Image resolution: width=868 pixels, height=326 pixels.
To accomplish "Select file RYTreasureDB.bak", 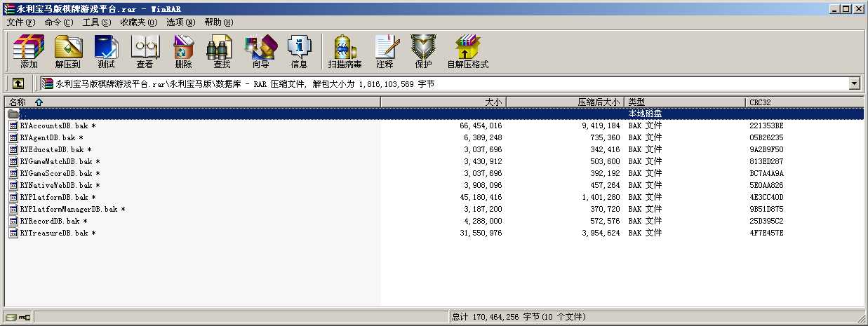I will point(58,233).
